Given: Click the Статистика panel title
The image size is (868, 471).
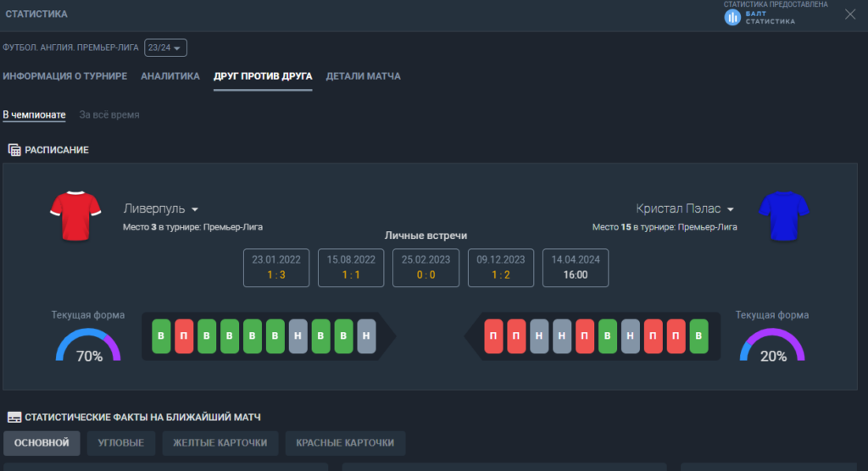Looking at the screenshot, I should tap(36, 14).
